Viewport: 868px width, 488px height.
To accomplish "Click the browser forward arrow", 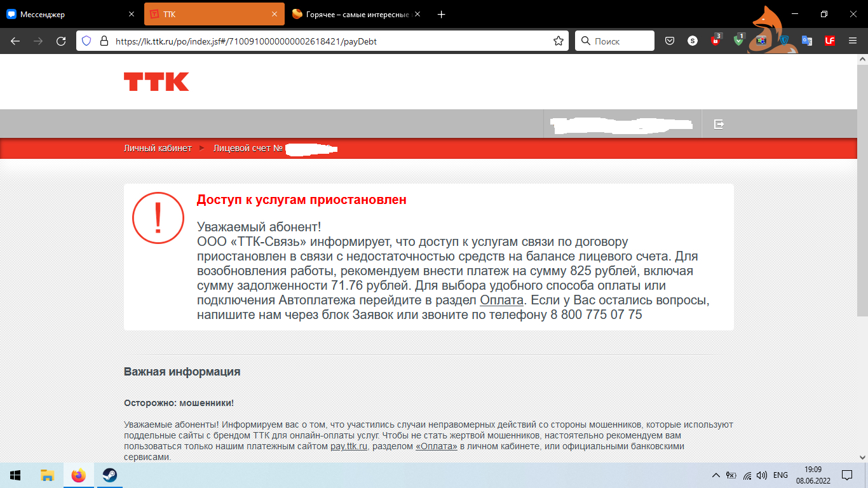I will [x=38, y=41].
